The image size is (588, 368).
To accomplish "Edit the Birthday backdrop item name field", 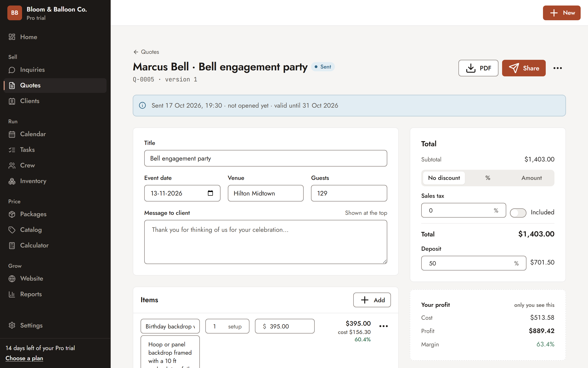I will (x=170, y=326).
